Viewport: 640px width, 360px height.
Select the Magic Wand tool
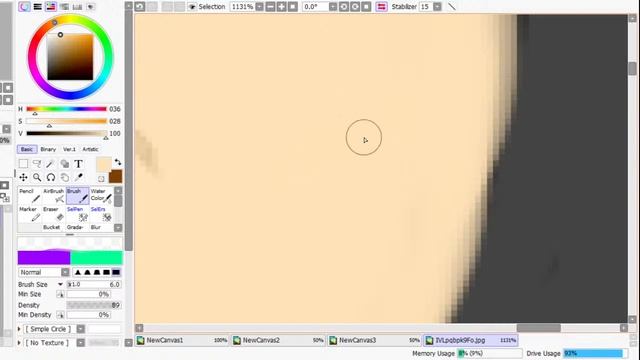click(x=51, y=164)
